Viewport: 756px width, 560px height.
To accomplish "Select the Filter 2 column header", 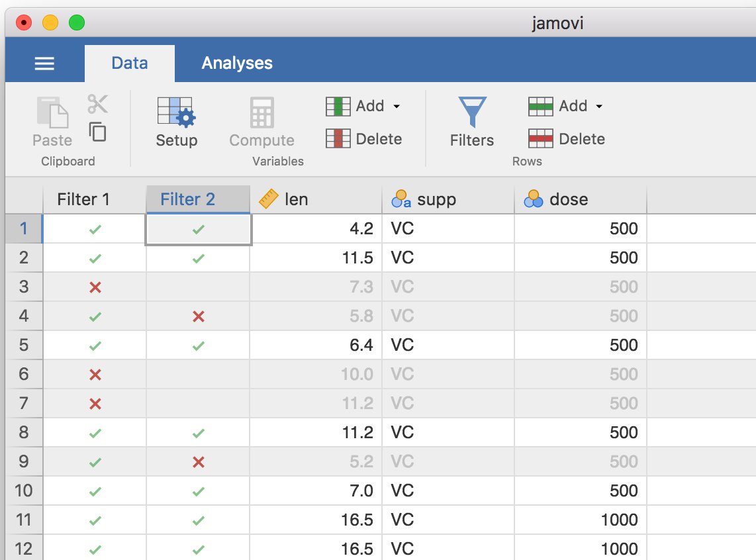I will point(198,199).
